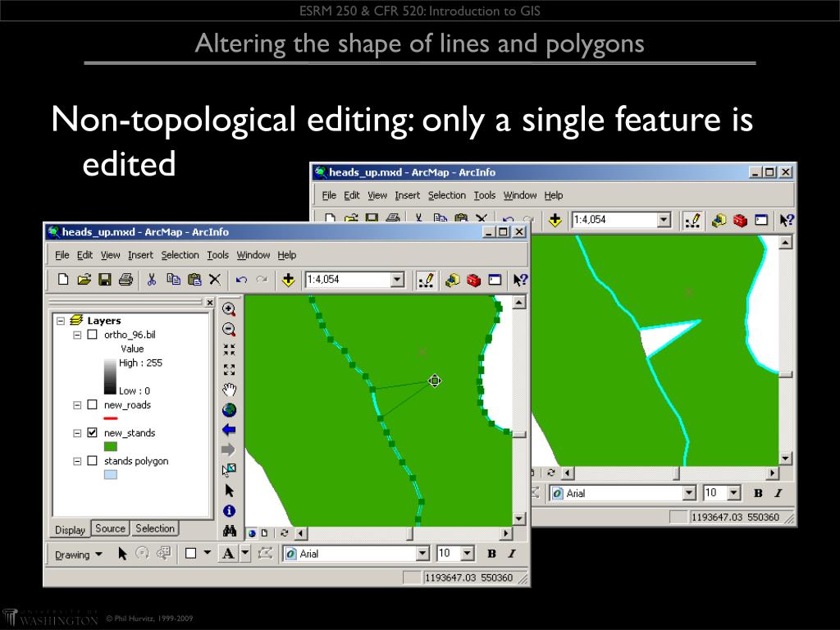
Task: Click the Print icon in front window toolbar
Action: click(x=126, y=279)
